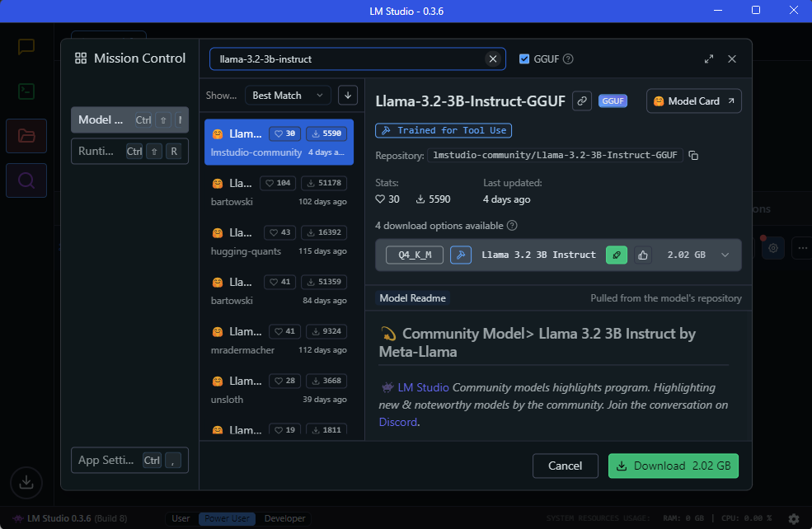The height and width of the screenshot is (529, 812).
Task: Open the Model Search menu item
Action: click(x=130, y=120)
